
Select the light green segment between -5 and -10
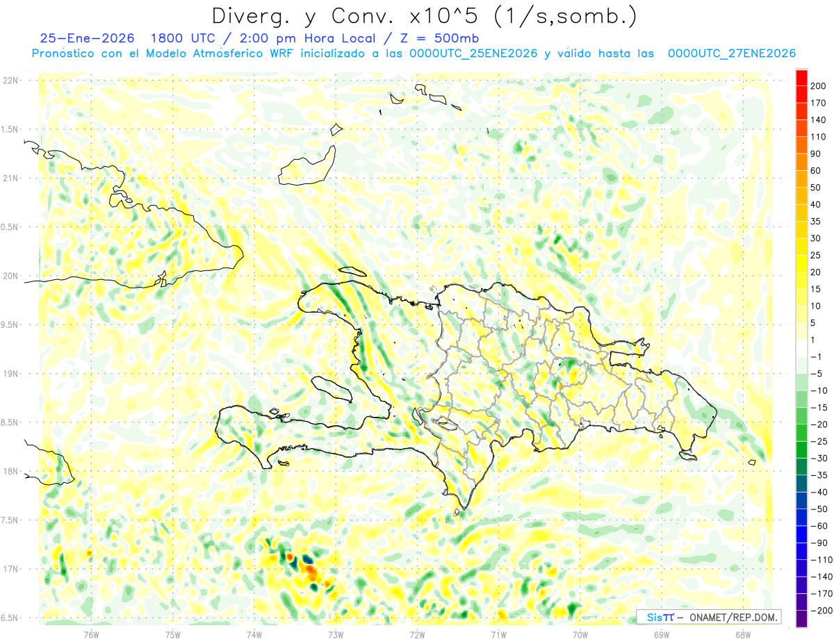click(x=801, y=382)
